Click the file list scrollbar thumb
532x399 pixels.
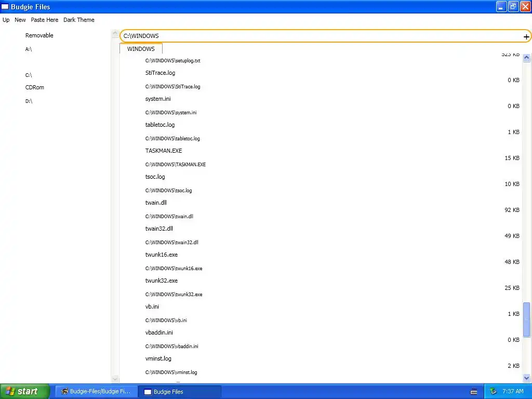[x=527, y=320]
